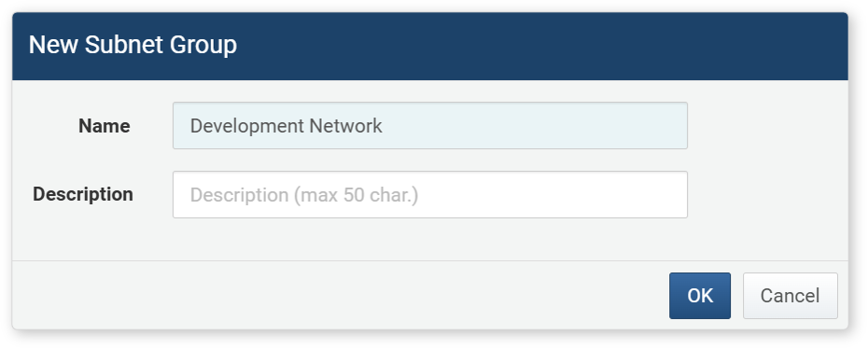The image size is (868, 349).
Task: Click the 'New Subnet Group' title text
Action: (133, 45)
